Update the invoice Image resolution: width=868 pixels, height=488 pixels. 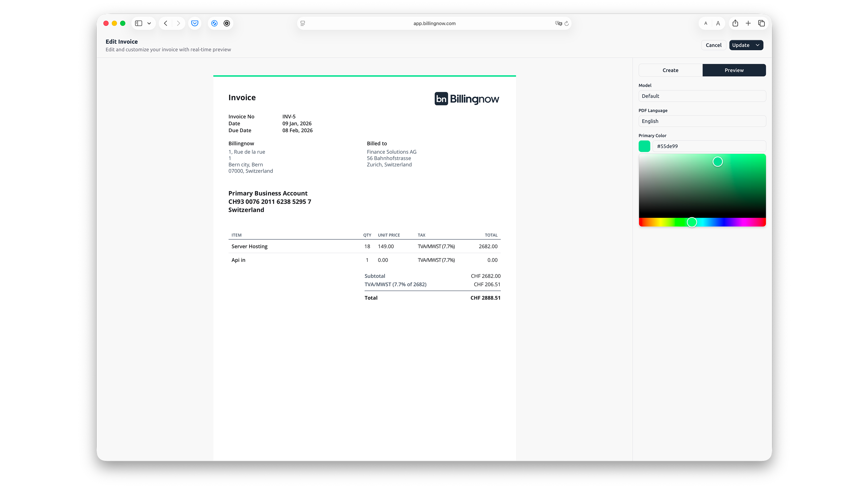click(x=741, y=45)
